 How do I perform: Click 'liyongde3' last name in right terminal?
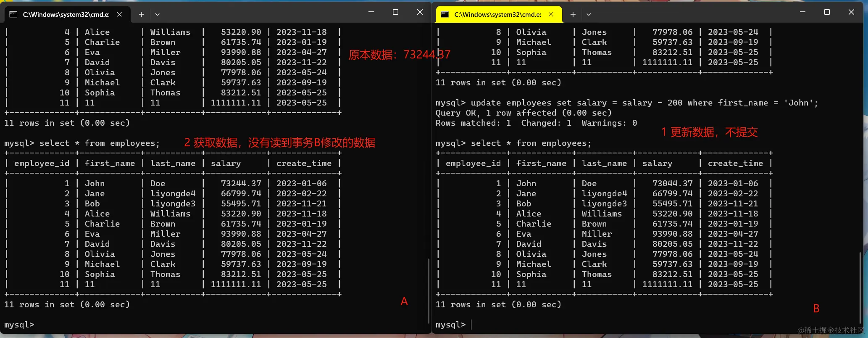click(605, 204)
